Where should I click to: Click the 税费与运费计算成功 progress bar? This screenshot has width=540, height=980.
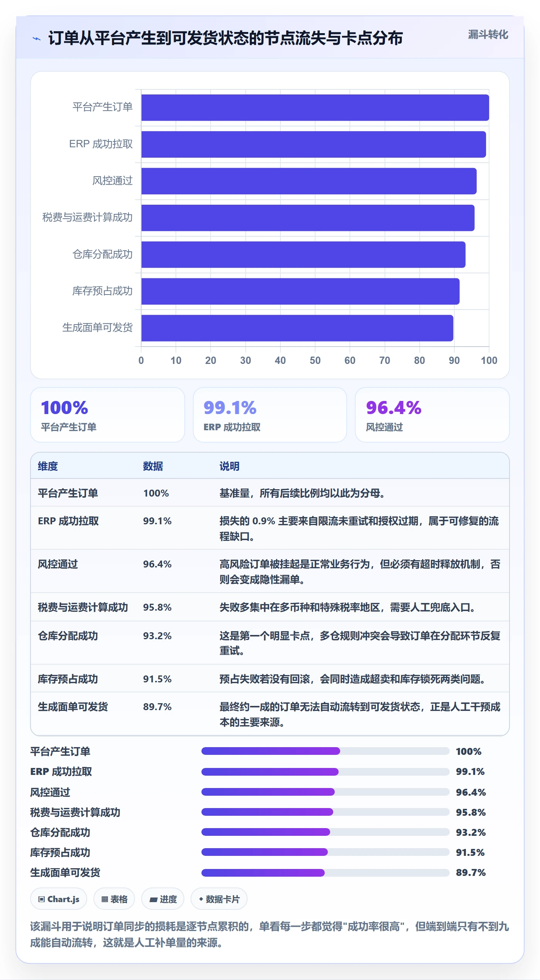(326, 812)
